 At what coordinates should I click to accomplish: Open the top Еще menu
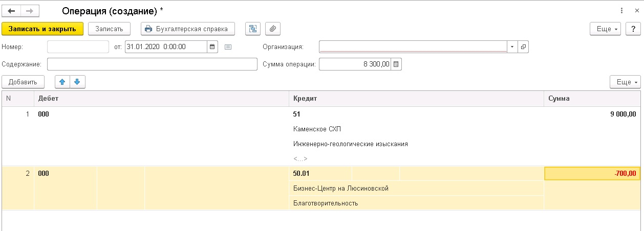(607, 29)
